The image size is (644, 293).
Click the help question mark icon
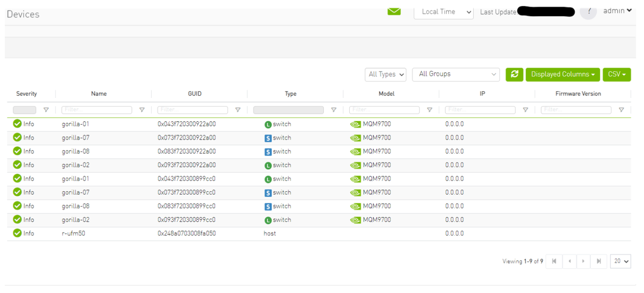[x=589, y=12]
